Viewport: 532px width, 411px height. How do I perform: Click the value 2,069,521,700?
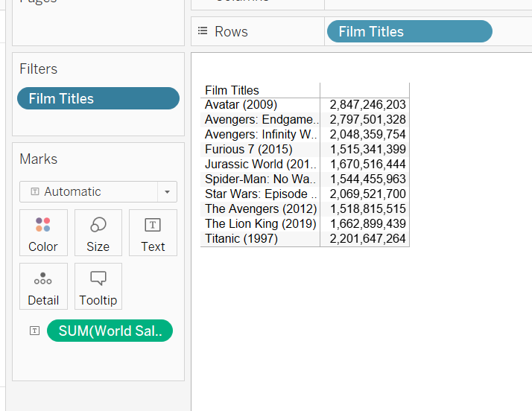[x=368, y=194]
